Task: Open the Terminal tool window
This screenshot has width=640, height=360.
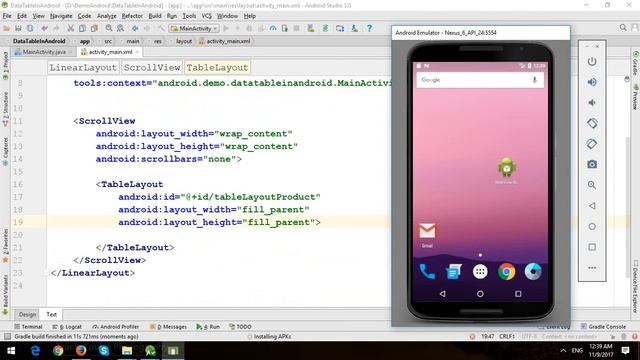Action: click(28, 327)
